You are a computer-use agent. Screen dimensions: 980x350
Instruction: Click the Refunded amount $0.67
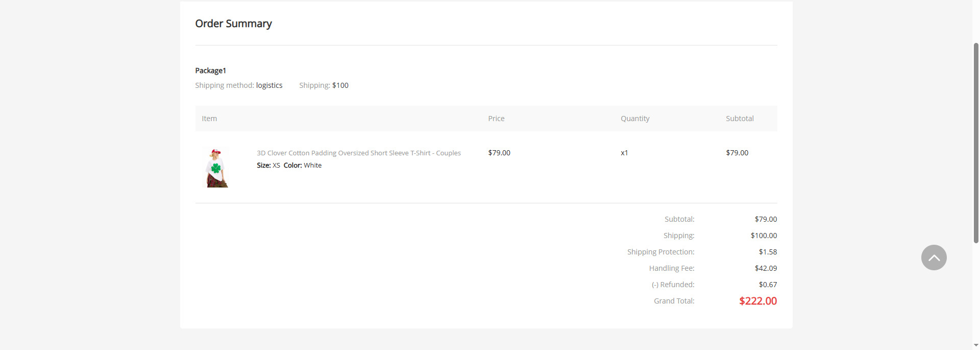coord(768,285)
